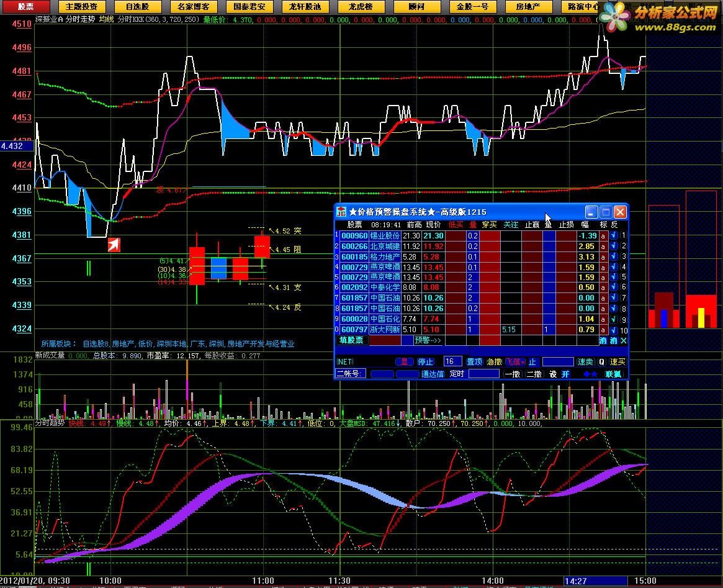Click the 显 button

pyautogui.click(x=405, y=362)
